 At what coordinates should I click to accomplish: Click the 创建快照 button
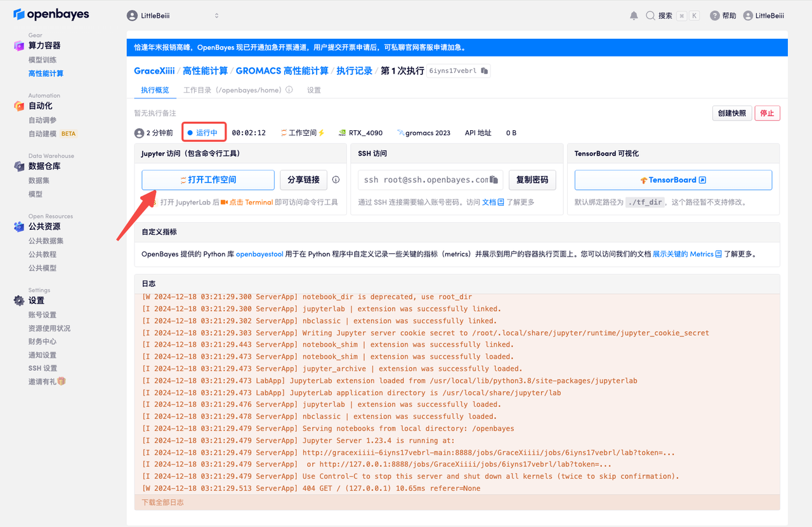tap(731, 113)
